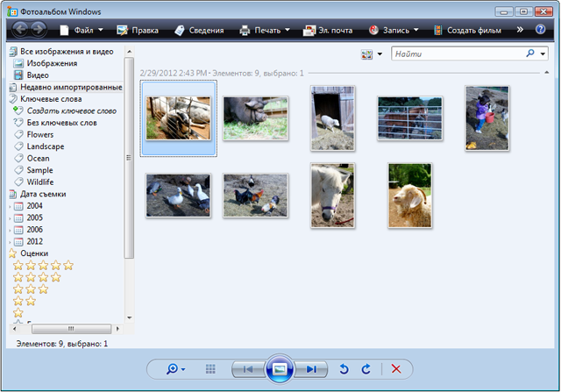Rotate photo counterclockwise

click(x=345, y=370)
